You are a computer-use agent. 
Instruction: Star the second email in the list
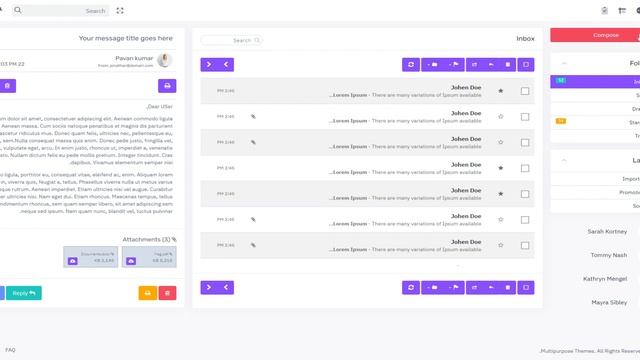pos(501,117)
